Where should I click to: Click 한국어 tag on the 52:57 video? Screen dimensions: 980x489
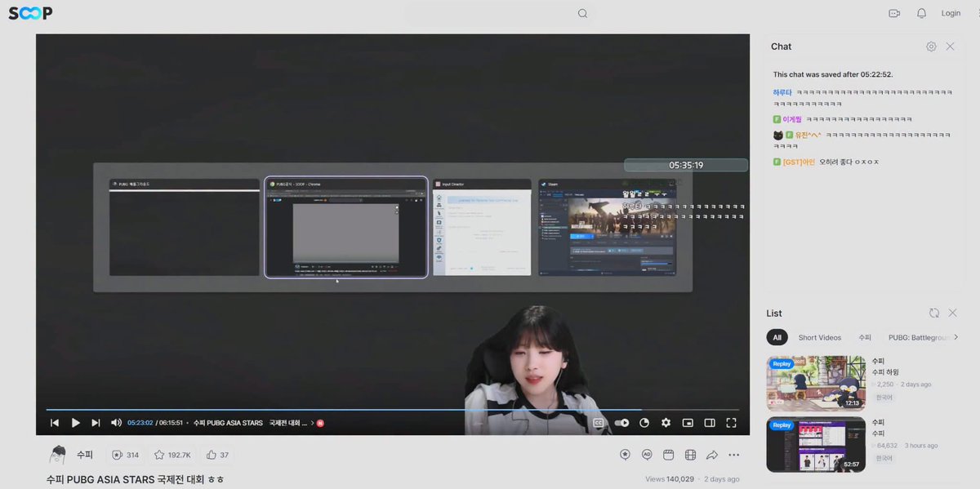pos(884,459)
